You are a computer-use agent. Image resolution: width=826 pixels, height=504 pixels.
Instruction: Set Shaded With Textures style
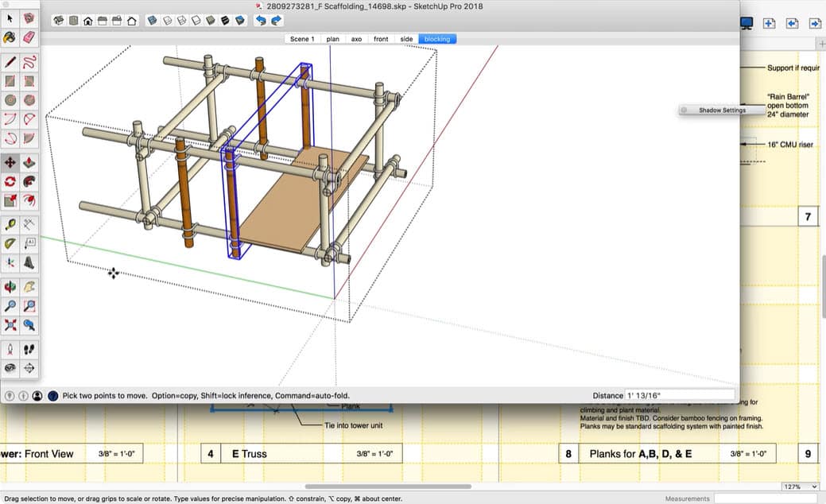coord(226,21)
